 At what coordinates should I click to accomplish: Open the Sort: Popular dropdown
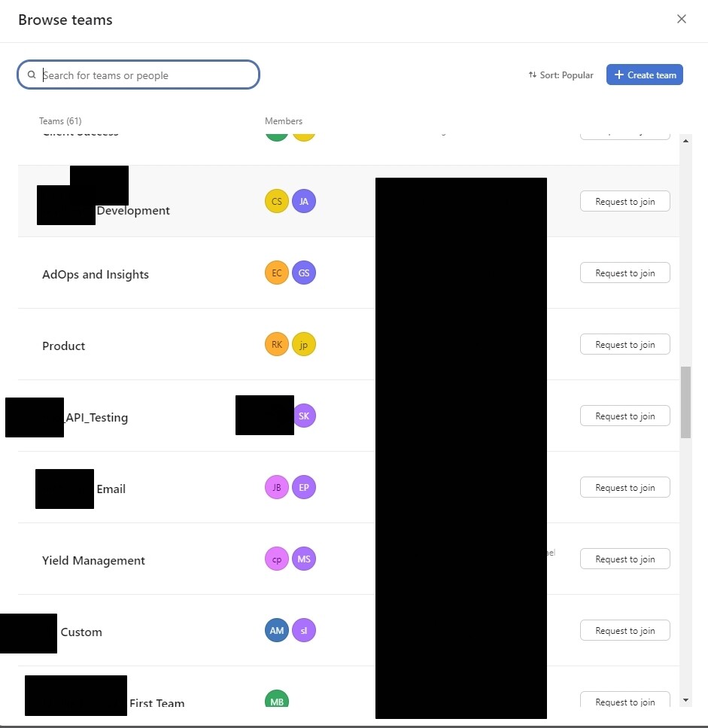click(x=561, y=75)
